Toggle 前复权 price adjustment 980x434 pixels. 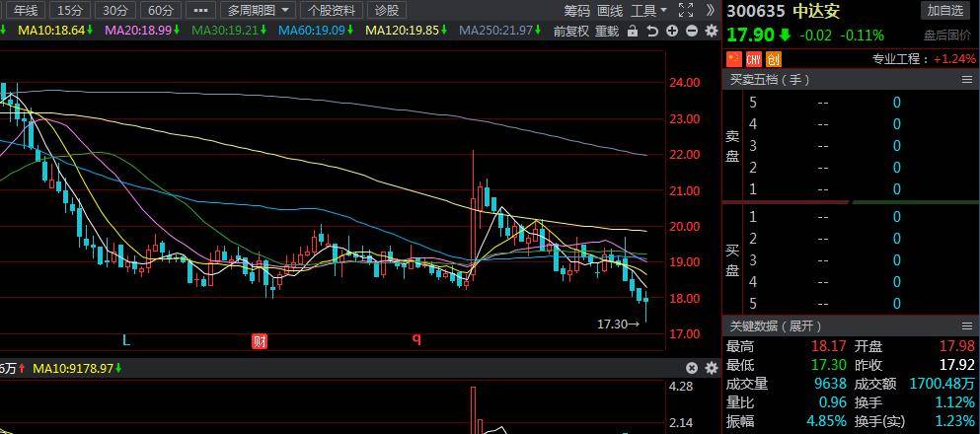point(570,31)
